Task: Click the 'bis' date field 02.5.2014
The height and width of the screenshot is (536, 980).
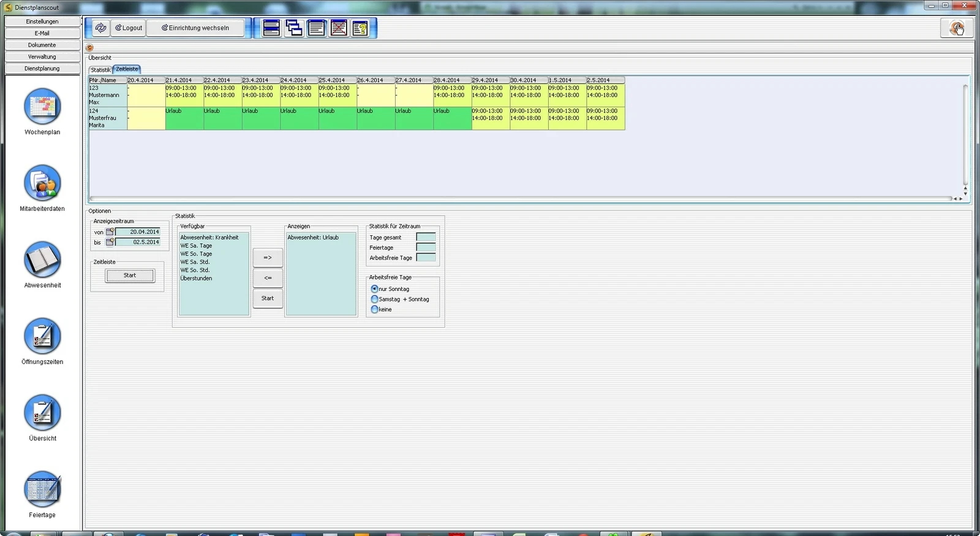Action: click(138, 242)
